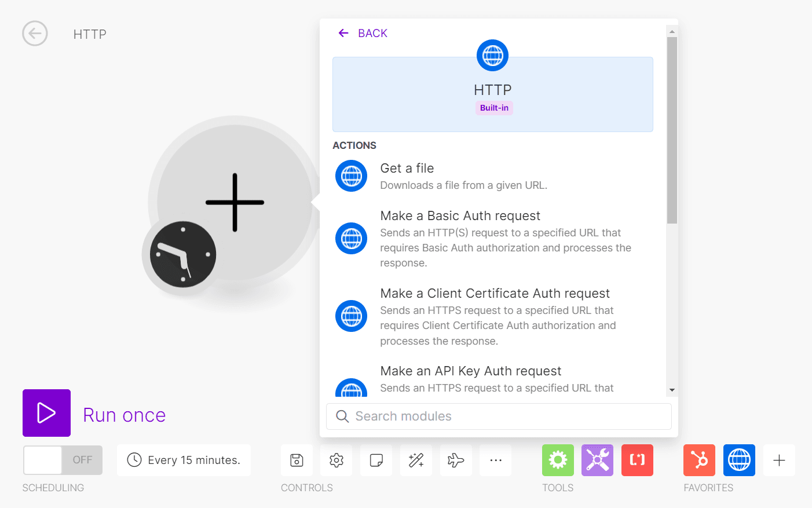
Task: Select the HTTP built-in tools icon
Action: click(739, 460)
